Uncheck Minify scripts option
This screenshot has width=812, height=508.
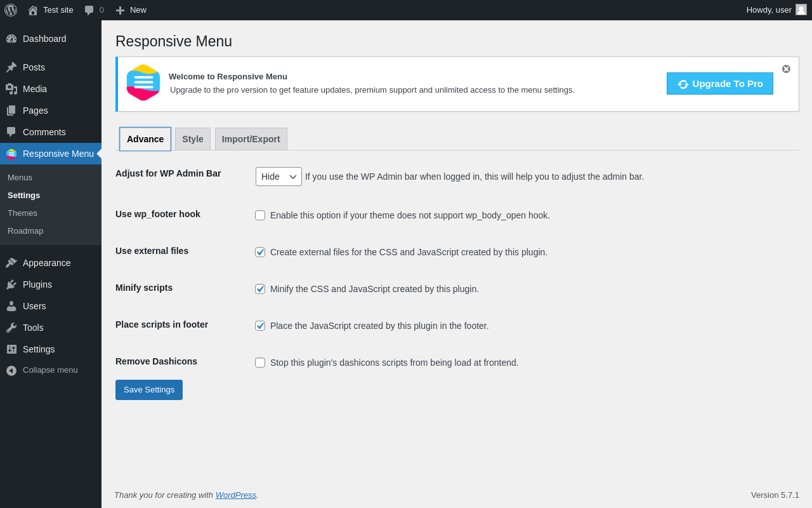click(260, 289)
